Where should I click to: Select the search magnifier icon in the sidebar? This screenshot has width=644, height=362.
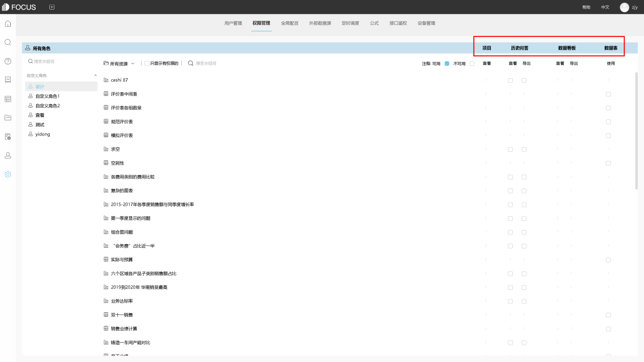[7, 42]
